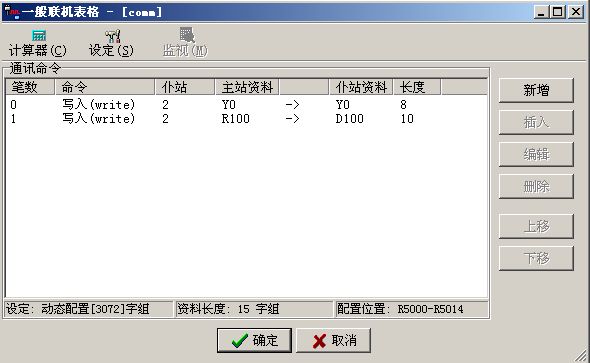
Task: Click arrow -> in row 1
Action: [x=292, y=119]
